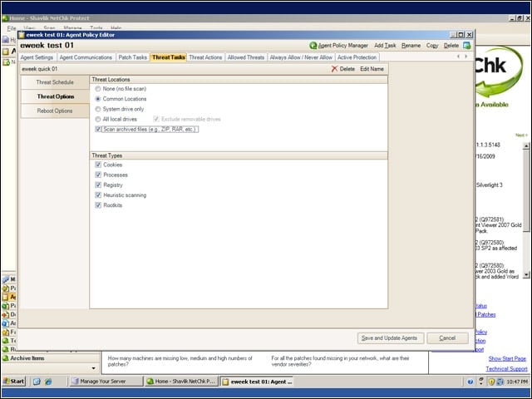Click the star favorites sidebar icon beside F
This screenshot has height=399, width=532.
pyautogui.click(x=6, y=332)
